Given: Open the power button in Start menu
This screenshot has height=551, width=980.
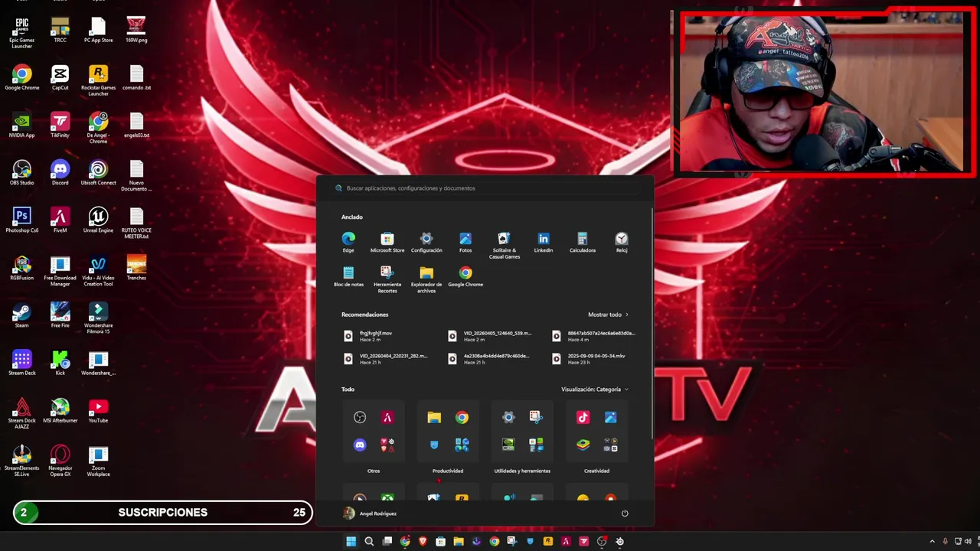Looking at the screenshot, I should (x=625, y=514).
